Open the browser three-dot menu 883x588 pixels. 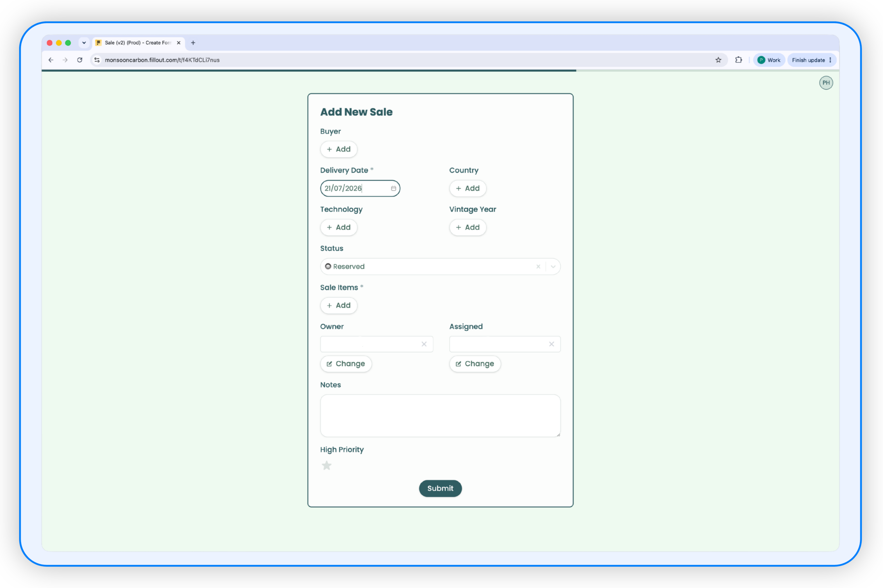pos(830,60)
